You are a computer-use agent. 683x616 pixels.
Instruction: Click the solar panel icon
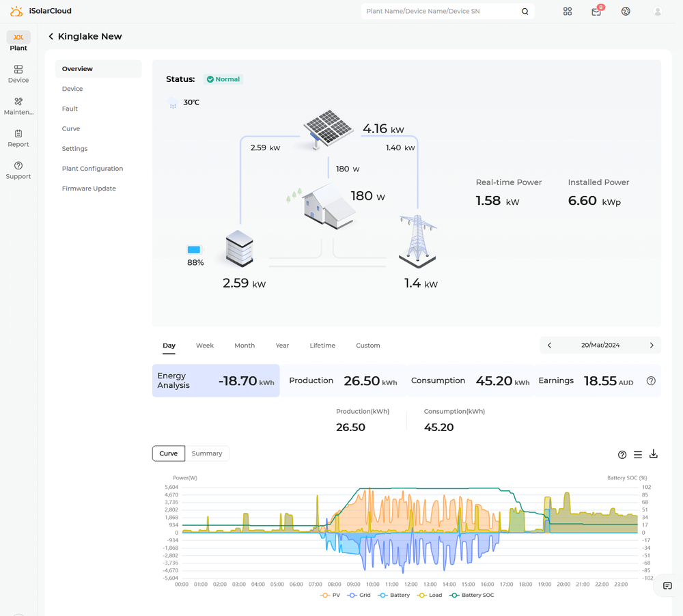328,128
